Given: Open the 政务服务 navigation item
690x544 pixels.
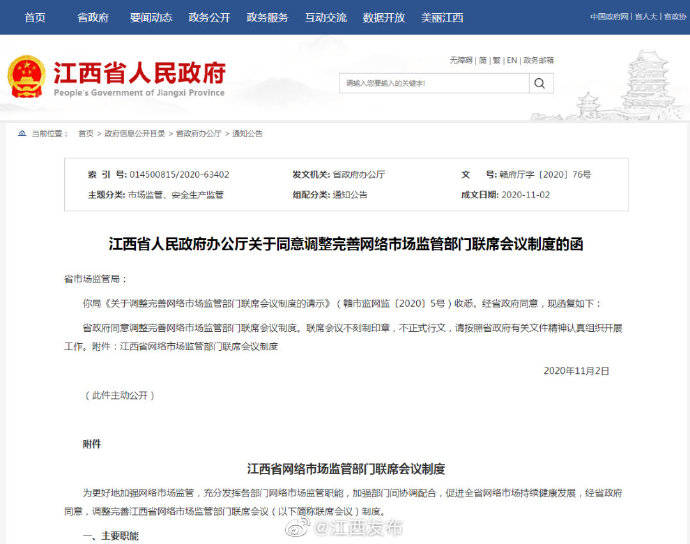Looking at the screenshot, I should pyautogui.click(x=267, y=18).
